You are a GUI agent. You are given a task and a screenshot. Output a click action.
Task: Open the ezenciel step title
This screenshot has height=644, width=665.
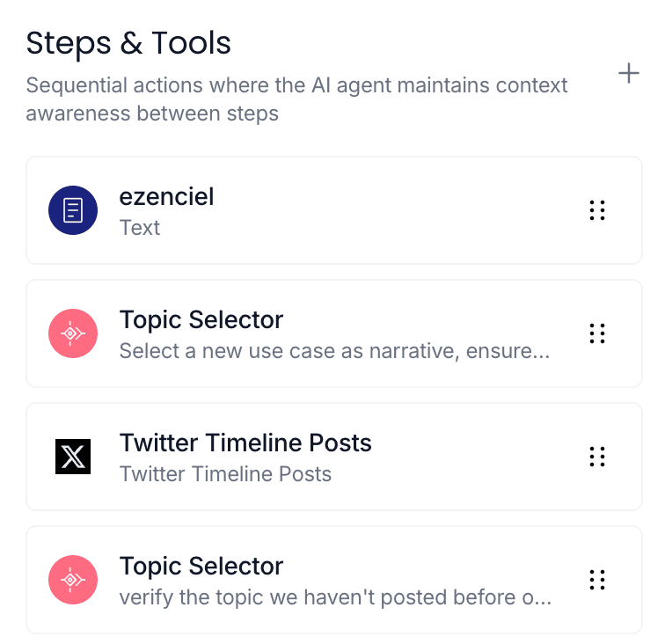tap(166, 196)
